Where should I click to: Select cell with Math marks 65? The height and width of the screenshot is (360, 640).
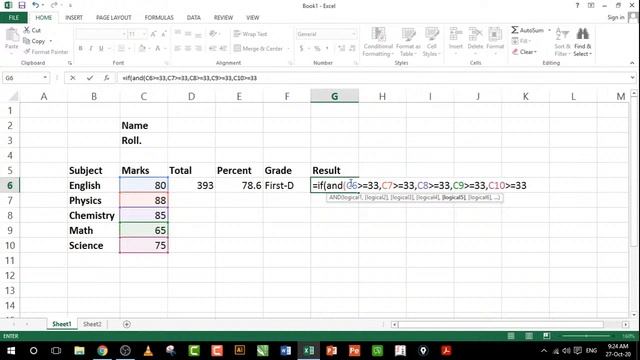pos(144,231)
